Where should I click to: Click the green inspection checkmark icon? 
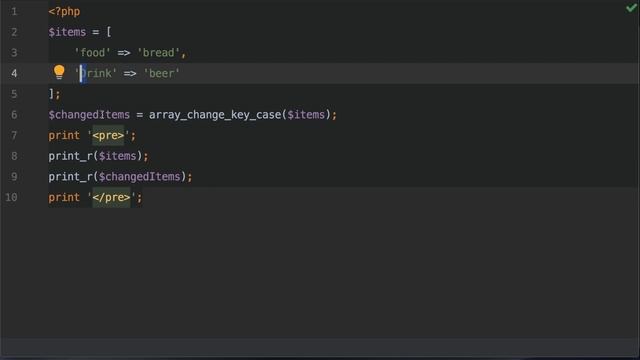click(x=631, y=8)
